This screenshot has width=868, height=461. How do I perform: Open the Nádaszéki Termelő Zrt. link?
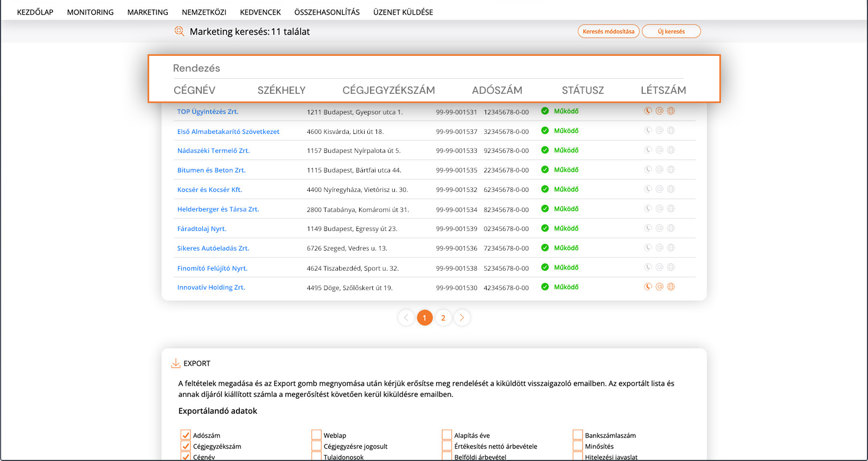214,151
